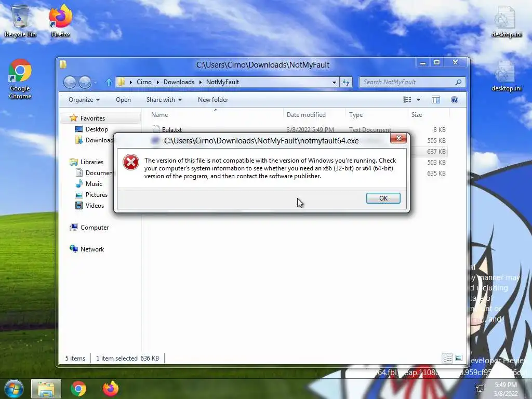532x399 pixels.
Task: Open clock showing 5:49 PM
Action: 506,389
